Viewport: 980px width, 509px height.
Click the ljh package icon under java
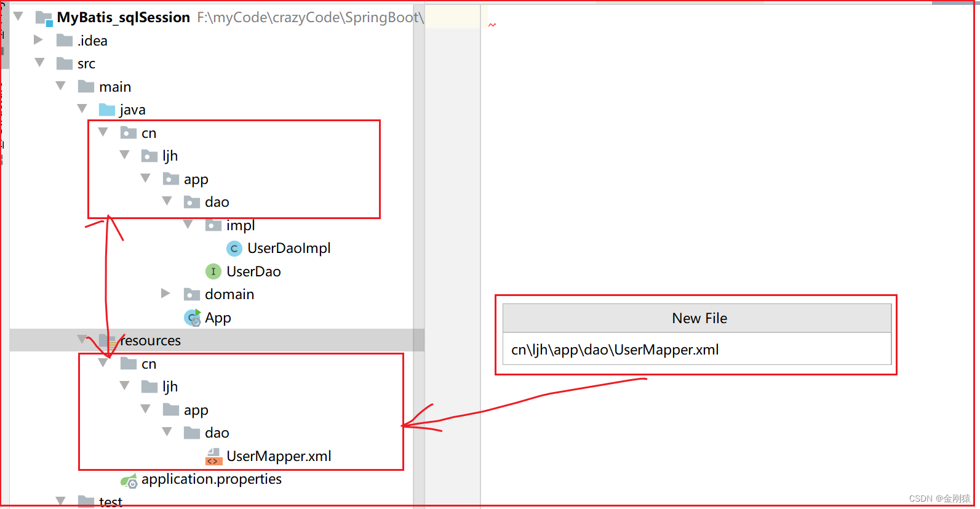click(149, 156)
